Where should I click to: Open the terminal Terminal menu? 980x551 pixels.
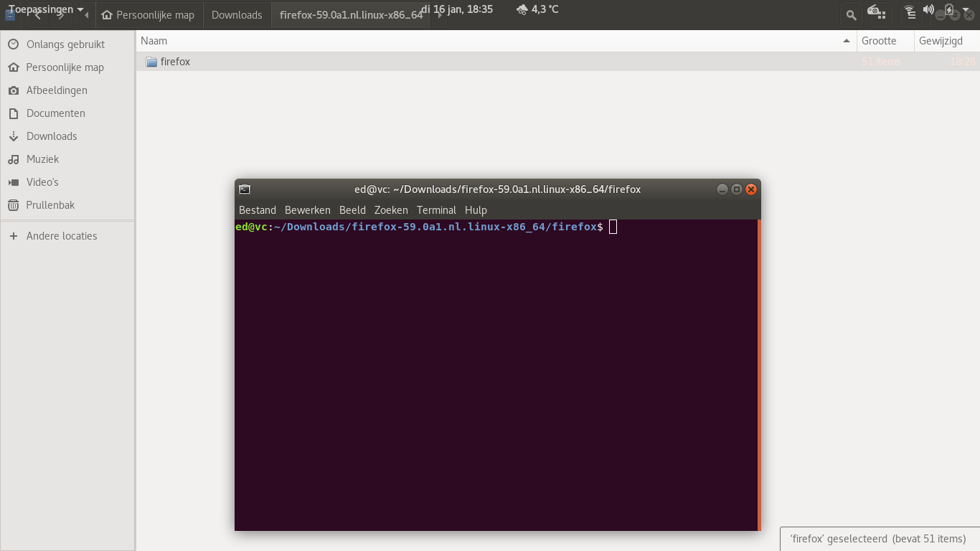tap(436, 210)
